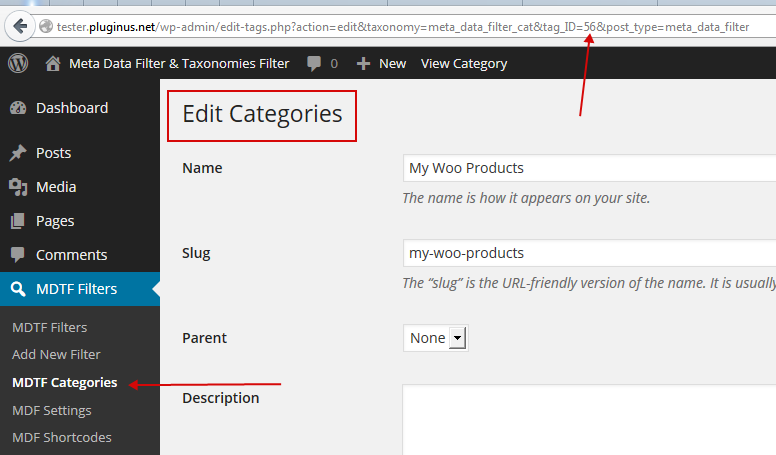Viewport: 776px width, 455px height.
Task: Go to MDF Shortcodes submenu link
Action: (61, 438)
